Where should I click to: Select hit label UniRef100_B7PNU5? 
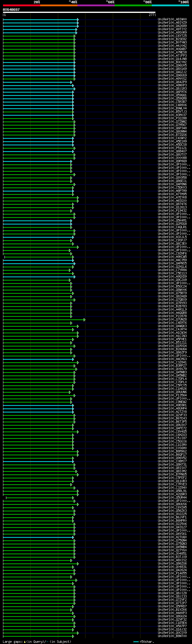tap(172, 475)
